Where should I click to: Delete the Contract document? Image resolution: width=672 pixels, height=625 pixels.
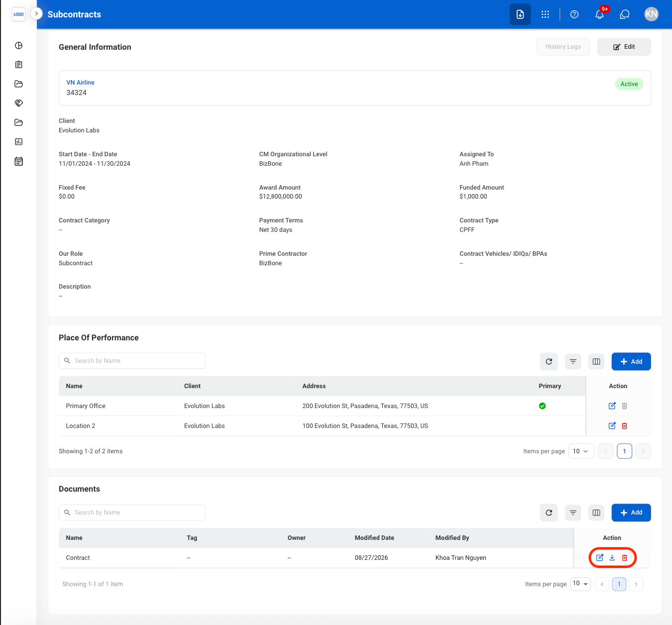pos(625,558)
